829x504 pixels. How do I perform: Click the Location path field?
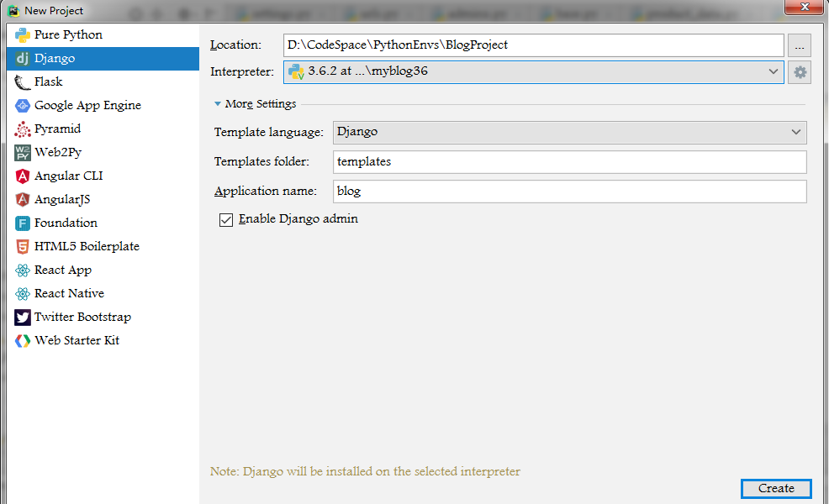533,45
